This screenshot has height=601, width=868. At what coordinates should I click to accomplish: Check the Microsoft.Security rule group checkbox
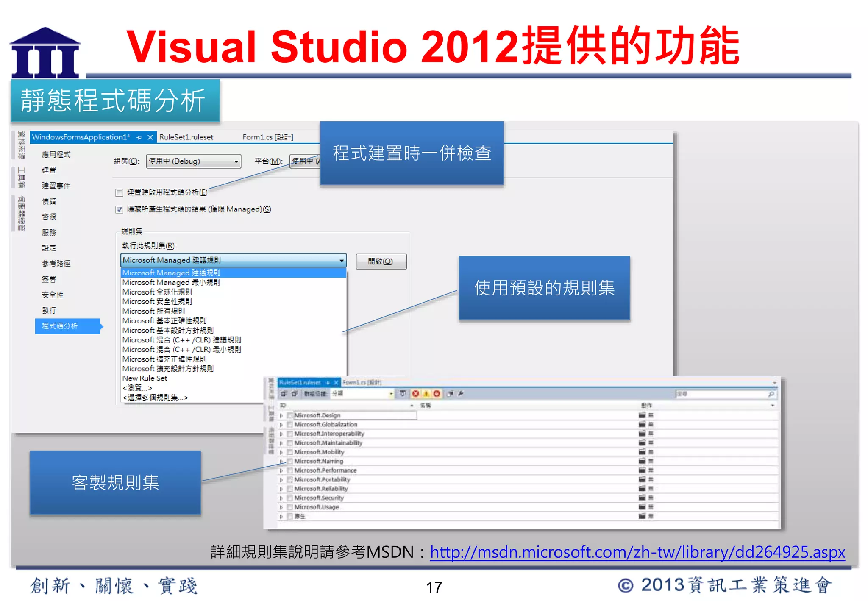pyautogui.click(x=290, y=498)
